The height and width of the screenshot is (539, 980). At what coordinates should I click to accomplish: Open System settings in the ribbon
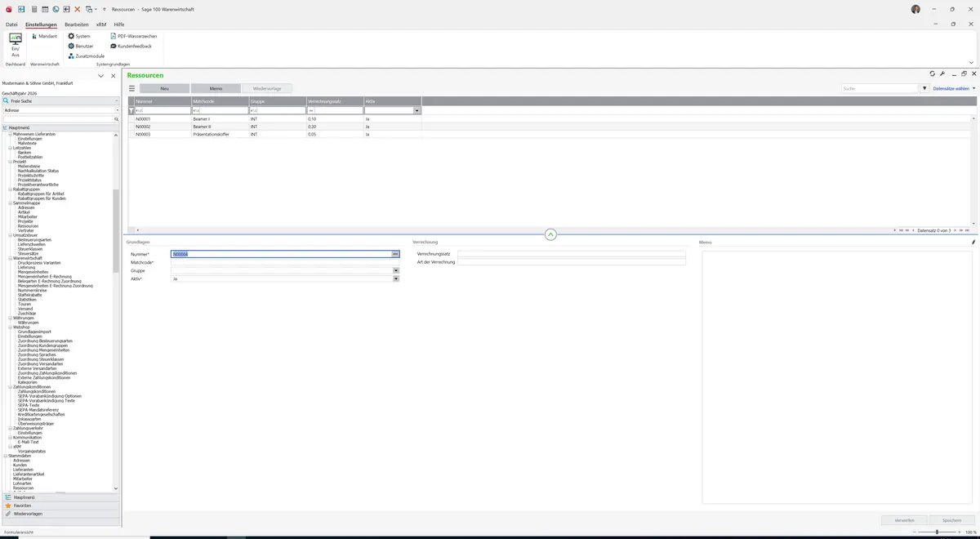(79, 36)
